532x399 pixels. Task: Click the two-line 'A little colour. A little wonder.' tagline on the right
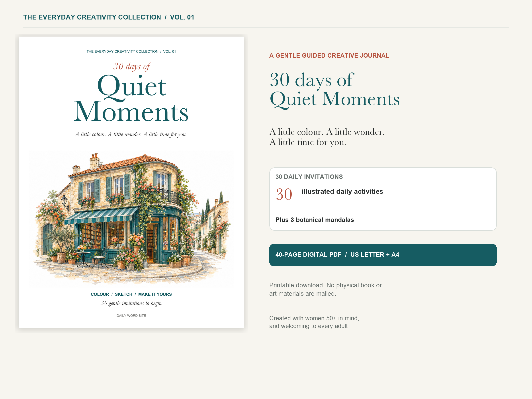click(327, 137)
